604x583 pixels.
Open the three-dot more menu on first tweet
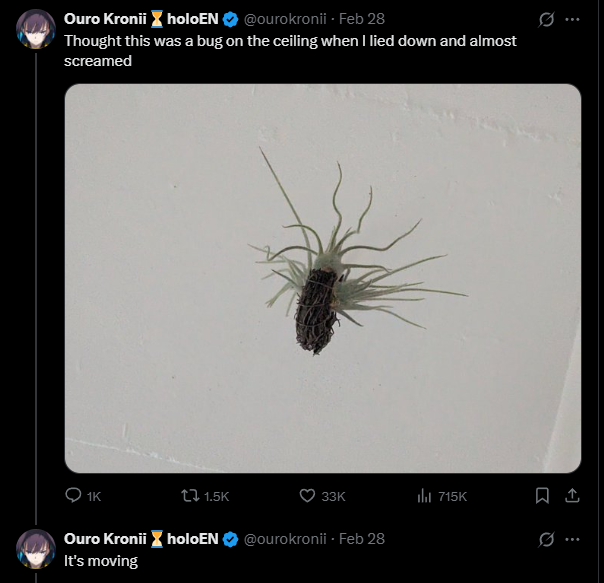pyautogui.click(x=572, y=19)
